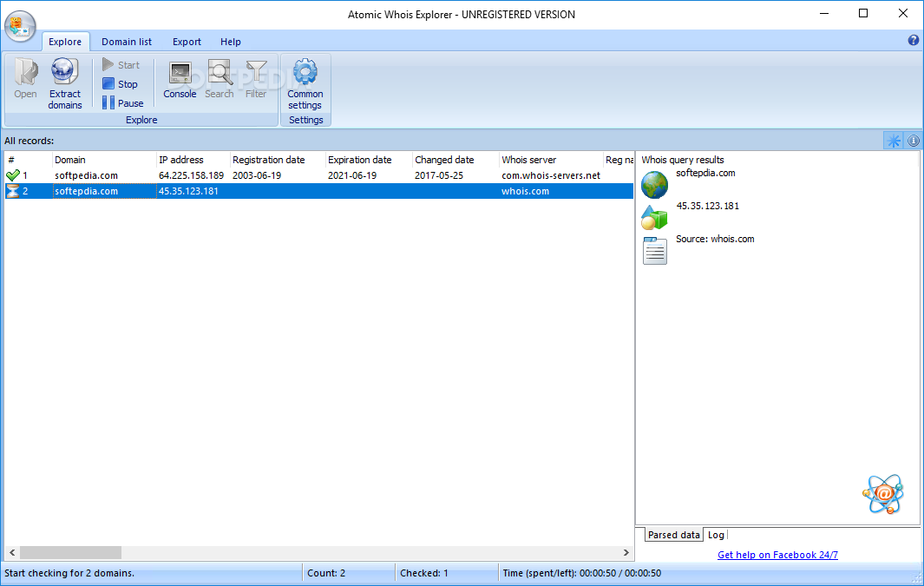Sort by Expiration date column

(x=369, y=160)
